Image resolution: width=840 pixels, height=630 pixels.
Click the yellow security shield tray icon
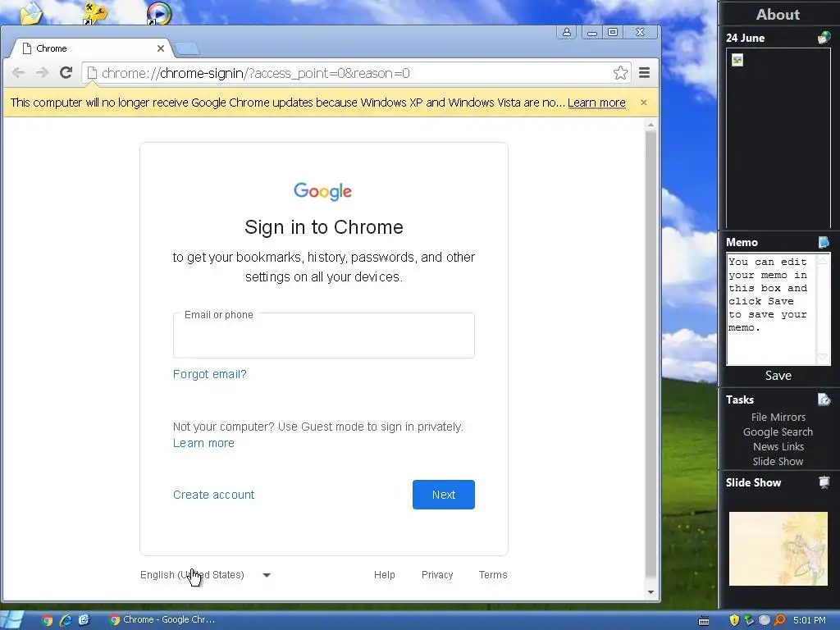pos(734,620)
